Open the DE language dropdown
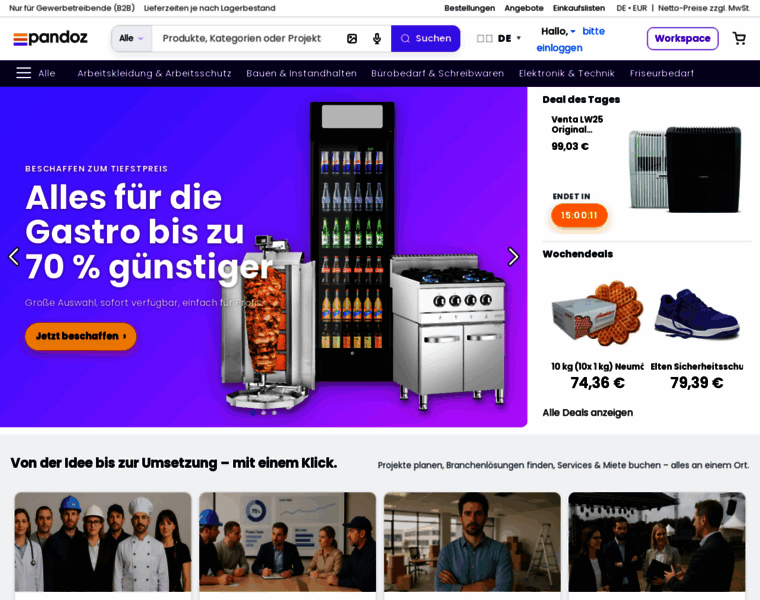Screen dimensions: 760x600 pos(499,38)
